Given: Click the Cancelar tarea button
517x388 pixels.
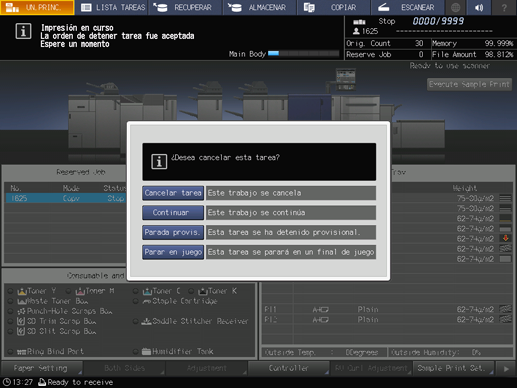Looking at the screenshot, I should click(x=173, y=193).
